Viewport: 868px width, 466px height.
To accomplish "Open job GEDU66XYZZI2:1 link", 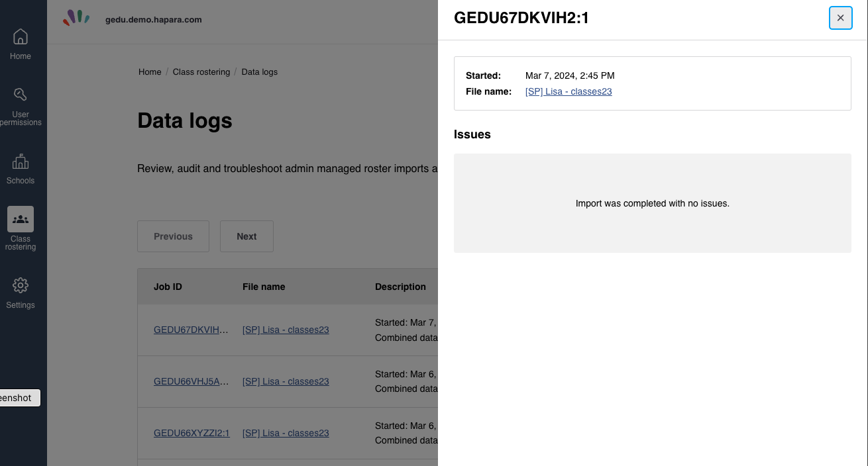I will pyautogui.click(x=191, y=433).
